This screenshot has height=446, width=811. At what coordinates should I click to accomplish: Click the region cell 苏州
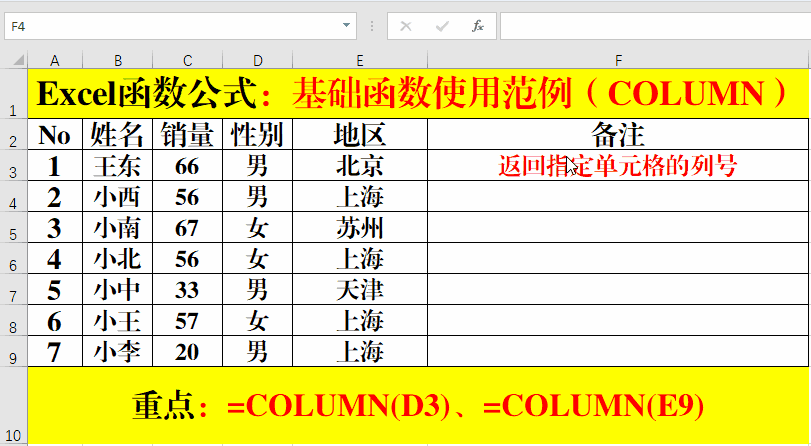coord(360,228)
